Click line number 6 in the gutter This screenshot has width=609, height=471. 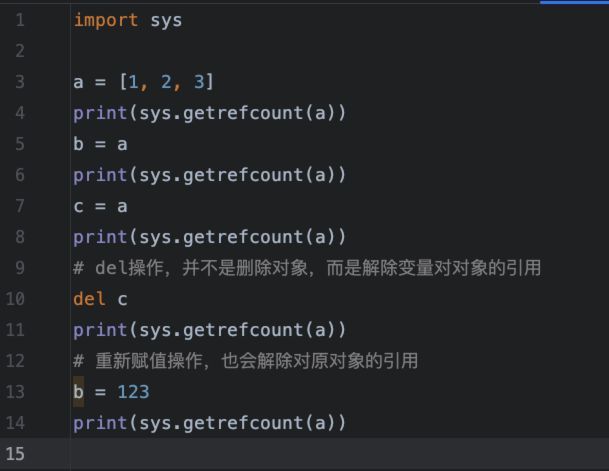tap(19, 175)
